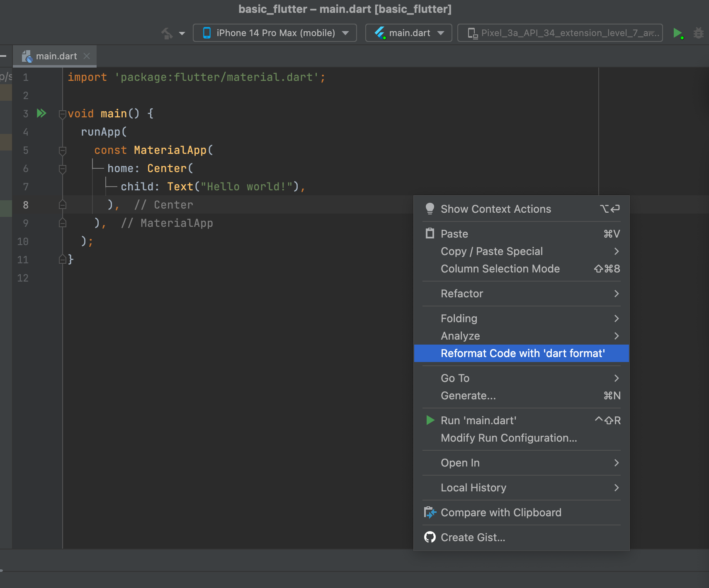
Task: Open the iPhone 14 Pro Max device selector
Action: 274,33
